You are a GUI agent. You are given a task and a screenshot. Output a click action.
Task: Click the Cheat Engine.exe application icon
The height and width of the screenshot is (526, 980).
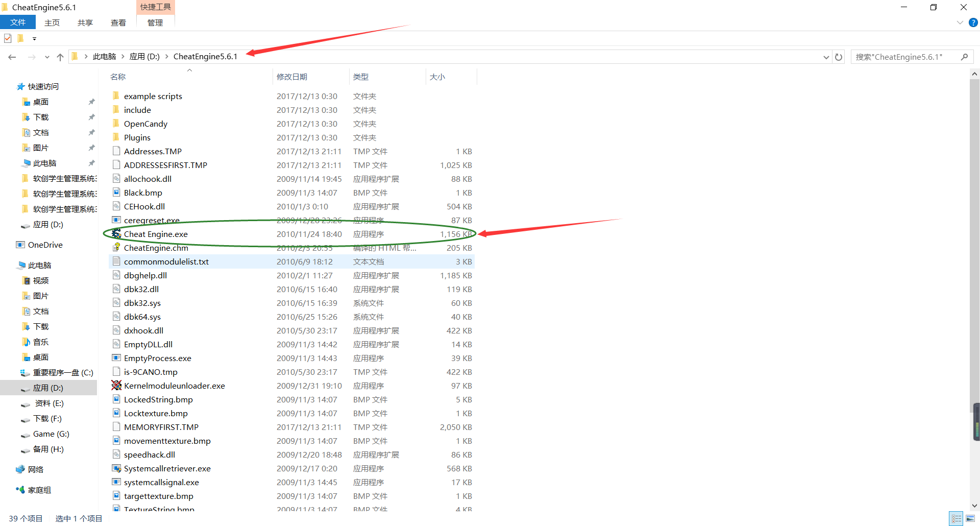116,234
